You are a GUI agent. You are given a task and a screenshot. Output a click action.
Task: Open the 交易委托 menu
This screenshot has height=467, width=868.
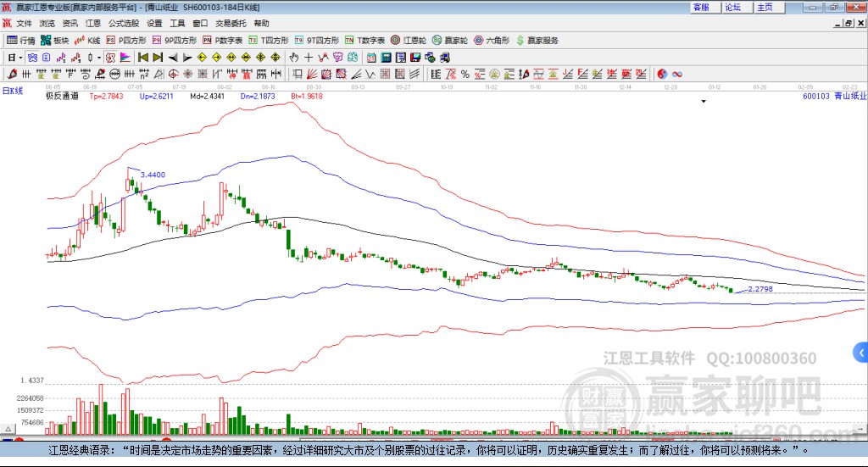(231, 23)
